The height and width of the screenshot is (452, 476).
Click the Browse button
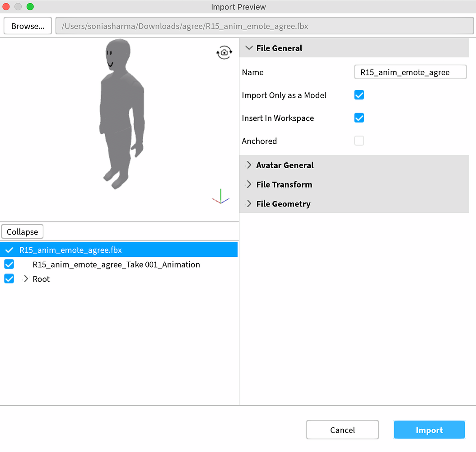coord(28,25)
